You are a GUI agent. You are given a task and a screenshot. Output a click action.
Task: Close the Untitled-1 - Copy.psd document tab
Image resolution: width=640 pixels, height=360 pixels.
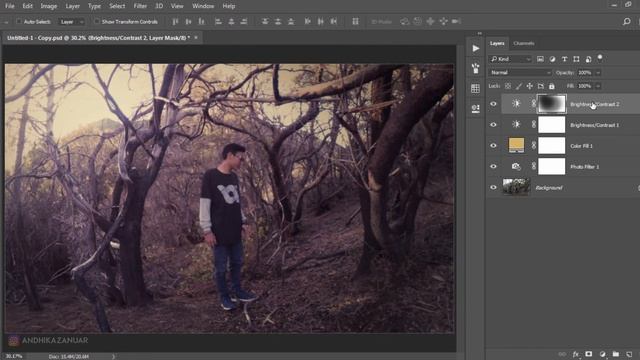[196, 38]
